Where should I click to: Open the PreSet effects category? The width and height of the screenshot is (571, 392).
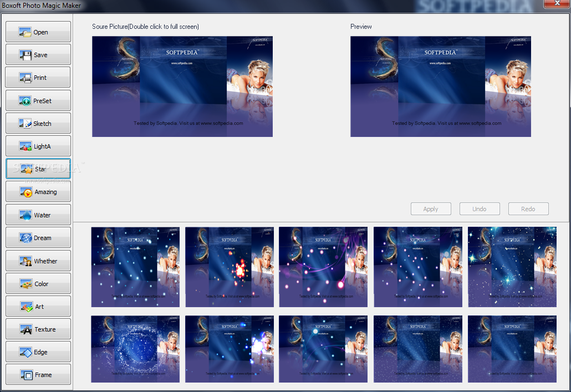(38, 100)
